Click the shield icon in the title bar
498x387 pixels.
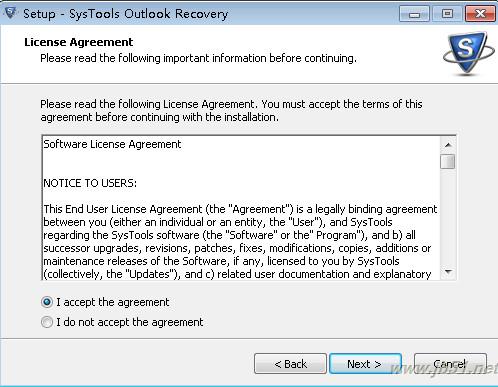pos(10,13)
